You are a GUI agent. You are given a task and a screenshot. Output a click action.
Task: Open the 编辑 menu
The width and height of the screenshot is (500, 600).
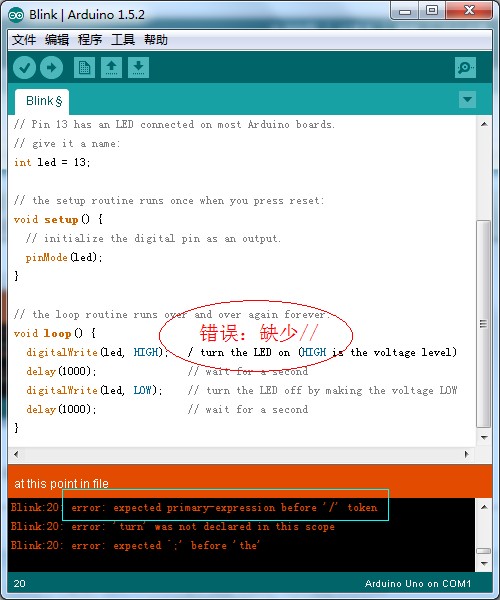point(57,39)
